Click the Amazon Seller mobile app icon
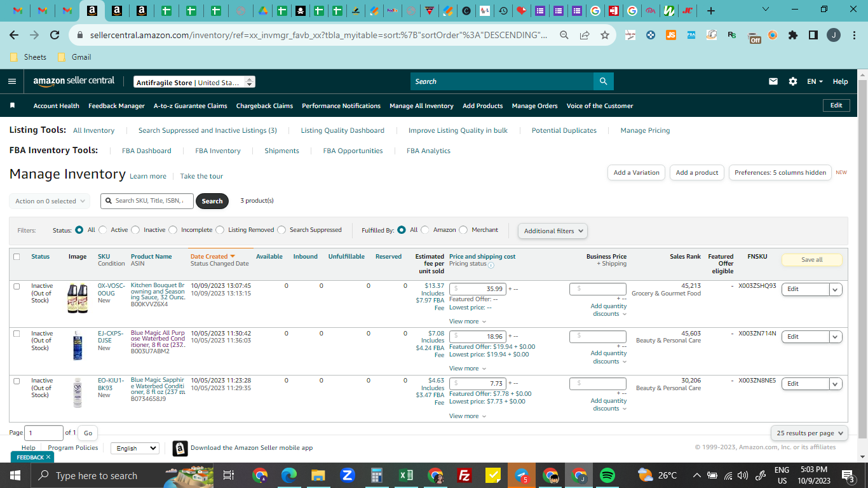Image resolution: width=868 pixels, height=488 pixels. (180, 449)
